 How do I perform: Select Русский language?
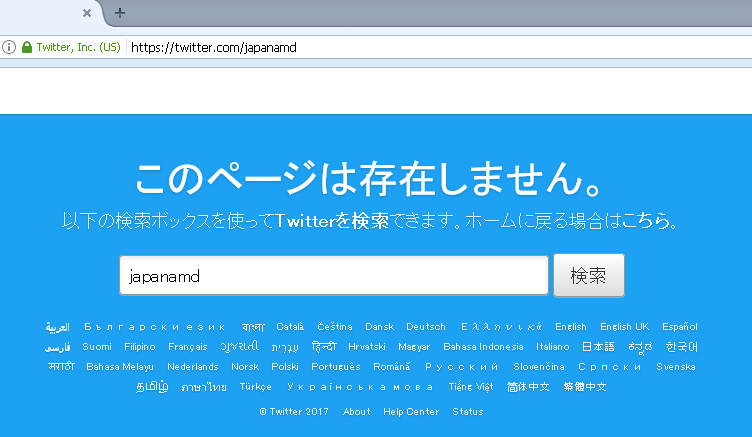(461, 366)
